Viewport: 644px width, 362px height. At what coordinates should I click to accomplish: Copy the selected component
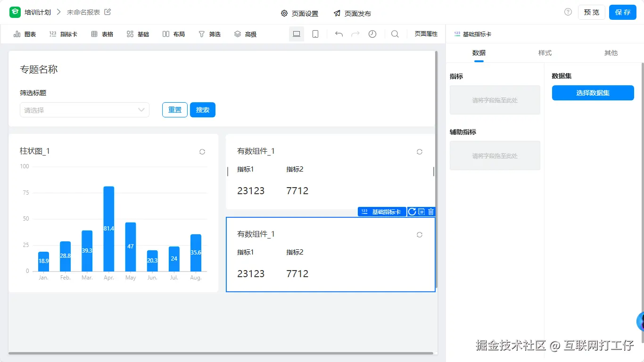[421, 212]
